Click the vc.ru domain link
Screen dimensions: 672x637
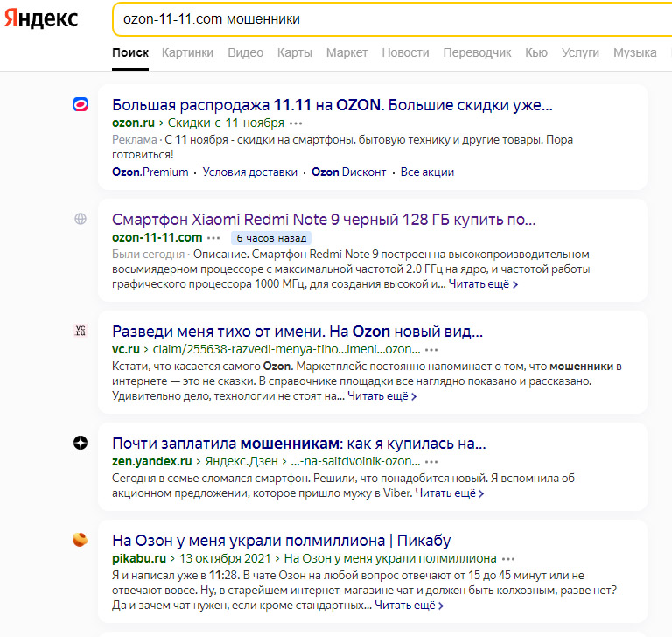126,349
